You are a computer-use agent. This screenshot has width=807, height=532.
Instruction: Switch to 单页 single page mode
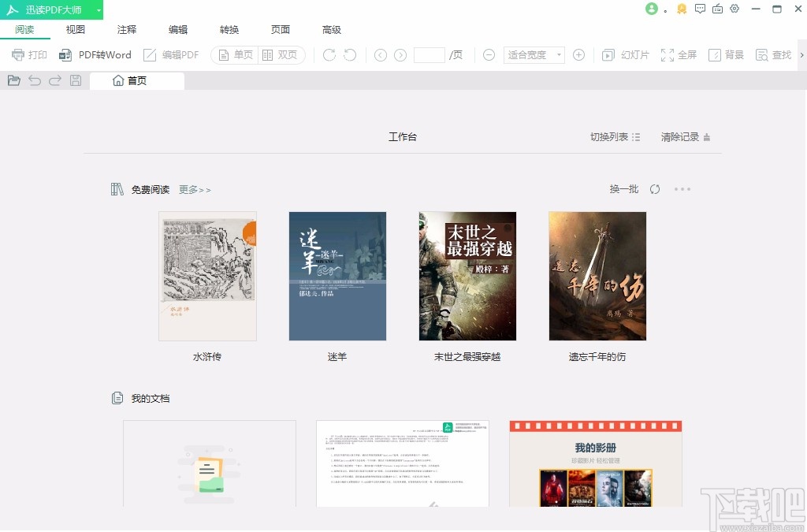234,54
